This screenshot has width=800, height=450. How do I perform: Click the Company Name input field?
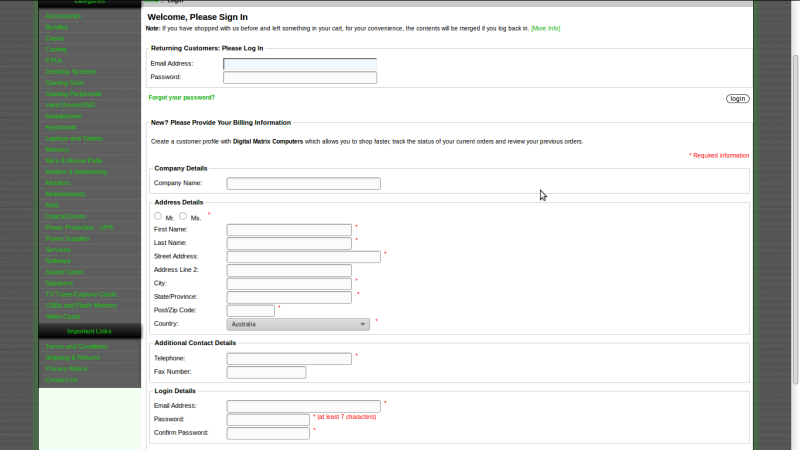point(303,183)
